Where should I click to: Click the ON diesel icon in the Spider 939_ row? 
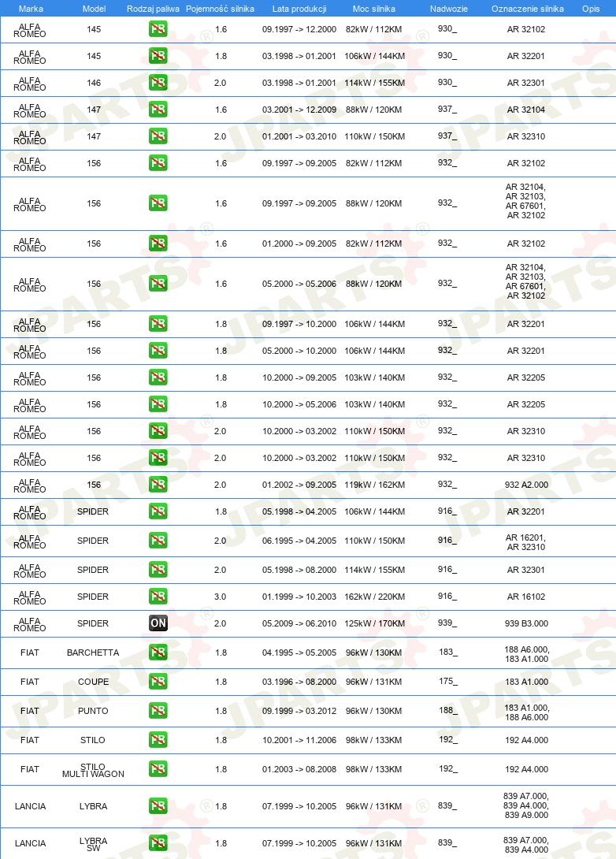click(158, 623)
